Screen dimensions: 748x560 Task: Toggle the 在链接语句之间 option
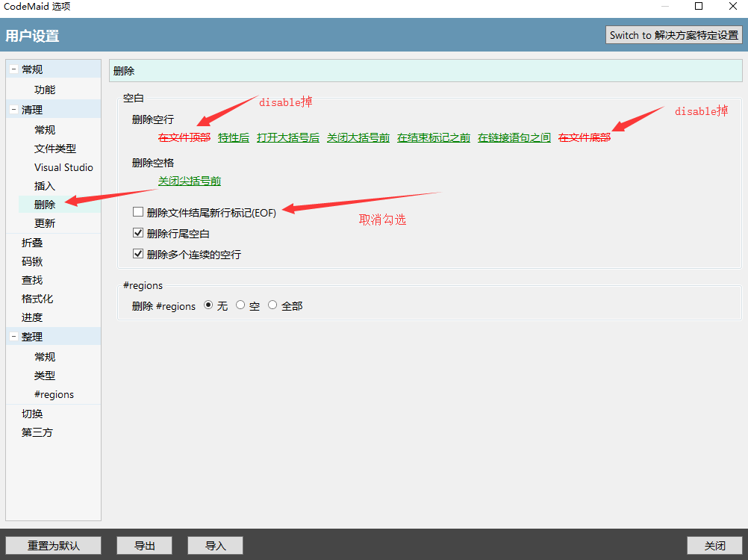pyautogui.click(x=514, y=138)
